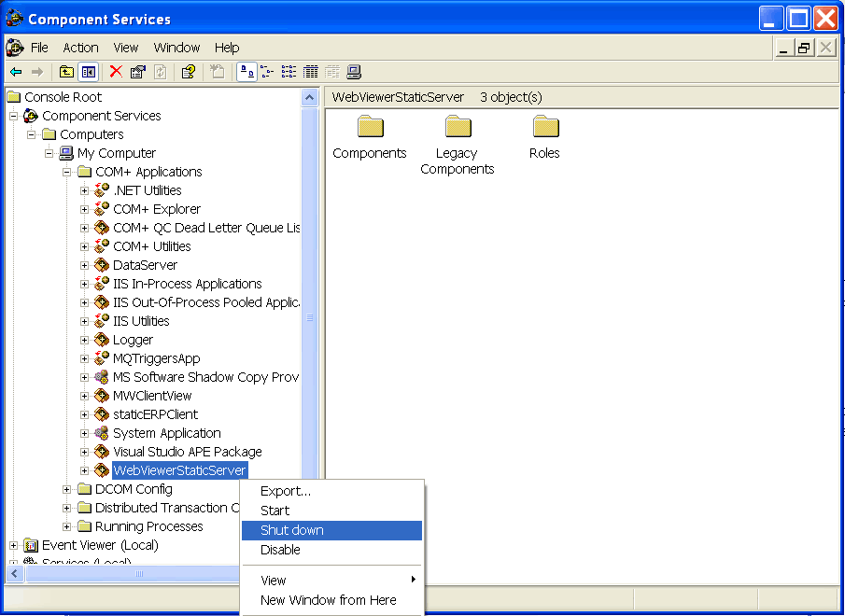Collapse the My Computer tree node
Viewport: 845px width, 616px height.
[x=49, y=153]
